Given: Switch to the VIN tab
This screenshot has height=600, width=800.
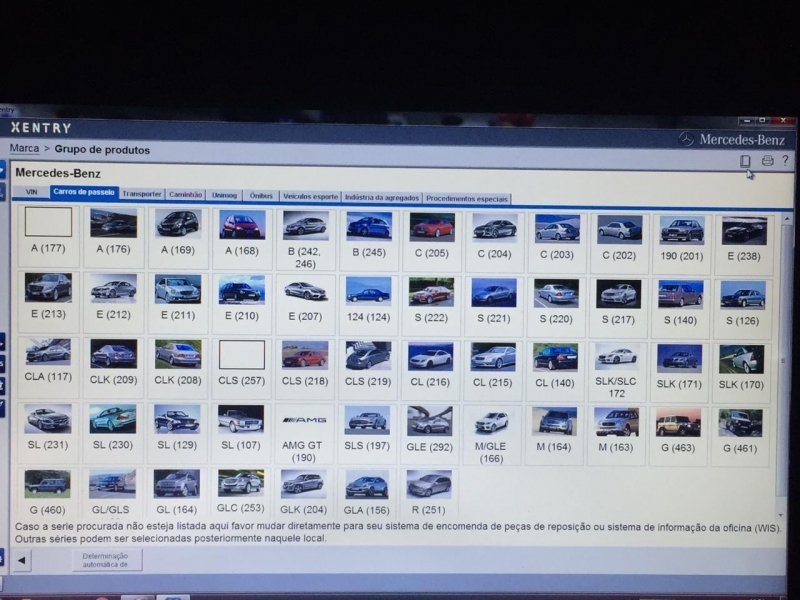Looking at the screenshot, I should point(32,192).
